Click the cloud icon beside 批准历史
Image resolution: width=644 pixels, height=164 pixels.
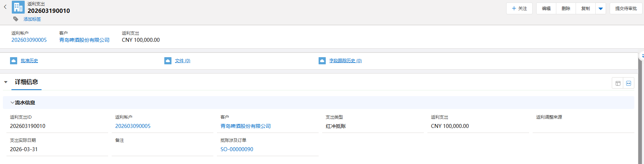point(14,61)
